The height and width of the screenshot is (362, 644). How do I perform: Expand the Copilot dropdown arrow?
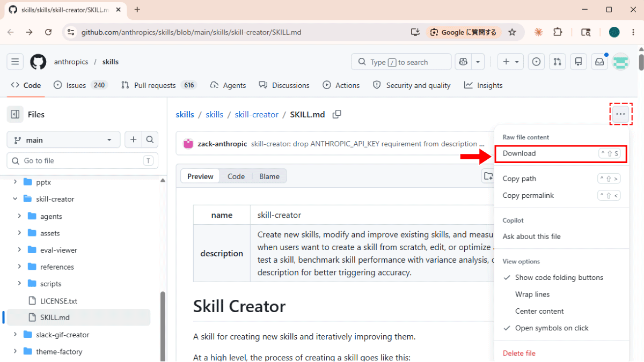477,62
